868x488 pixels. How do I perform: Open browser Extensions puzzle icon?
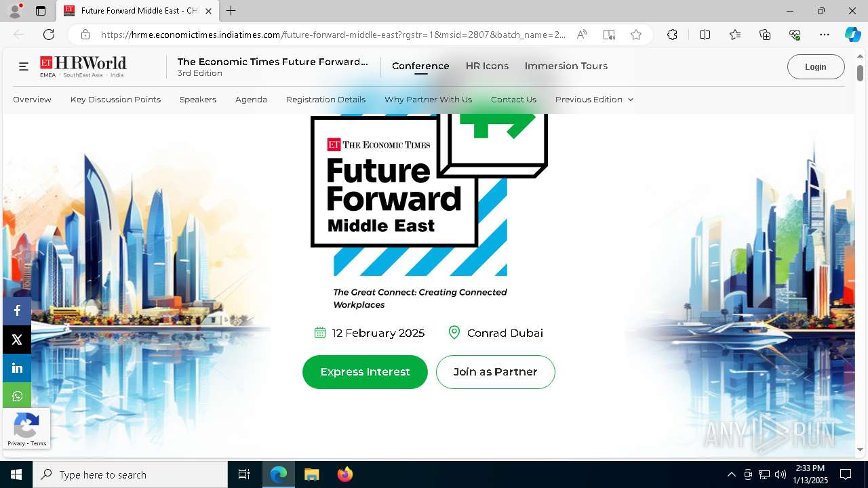[x=672, y=35]
